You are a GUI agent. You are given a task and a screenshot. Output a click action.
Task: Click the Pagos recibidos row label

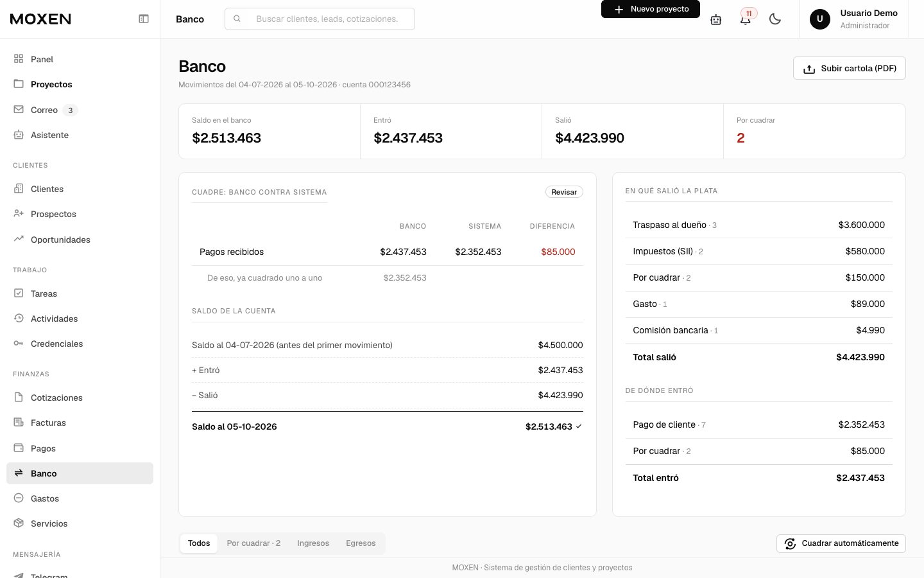(232, 252)
